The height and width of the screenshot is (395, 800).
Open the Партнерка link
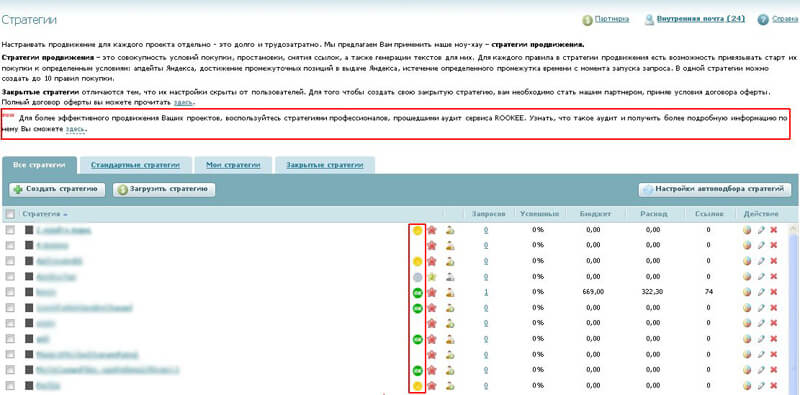pos(611,19)
